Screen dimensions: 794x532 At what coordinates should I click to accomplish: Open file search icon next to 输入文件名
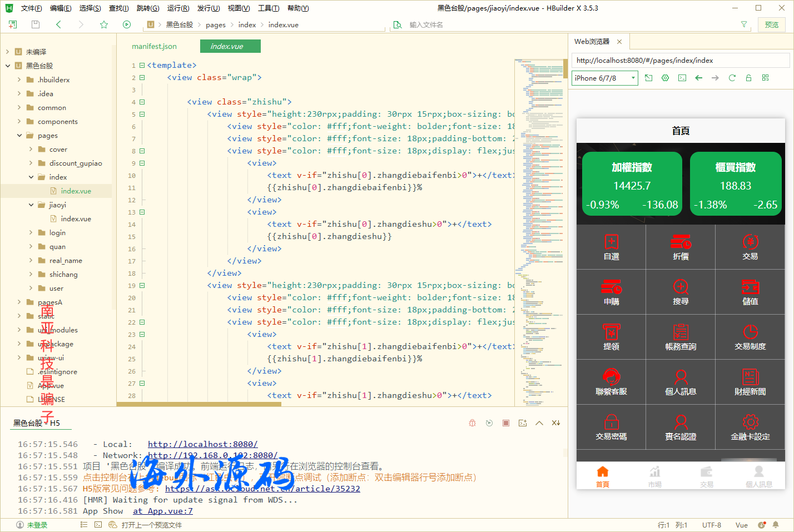point(397,24)
